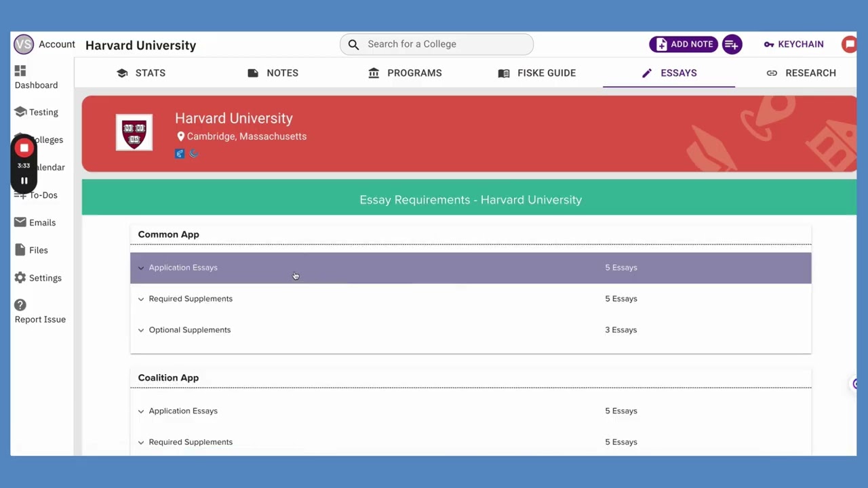Click the '3 Essays' count for Optional Supplements

pos(621,330)
